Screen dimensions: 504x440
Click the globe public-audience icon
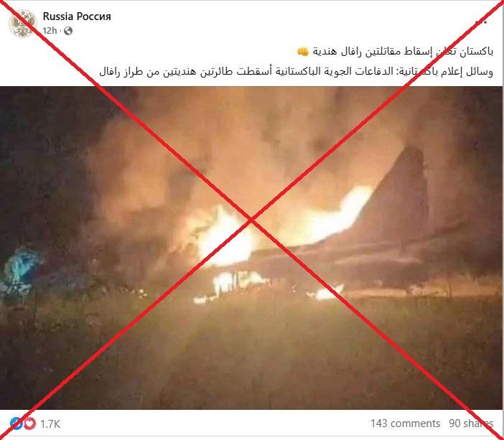(x=67, y=31)
